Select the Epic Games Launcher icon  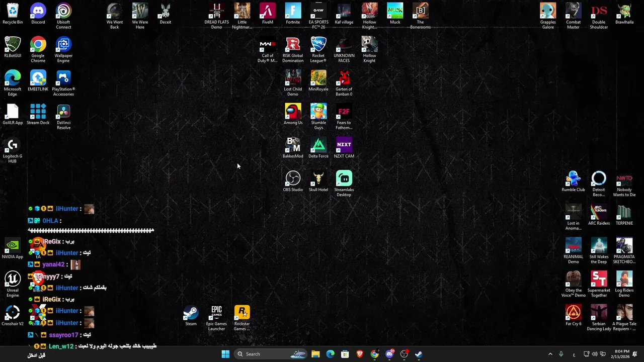216,318
